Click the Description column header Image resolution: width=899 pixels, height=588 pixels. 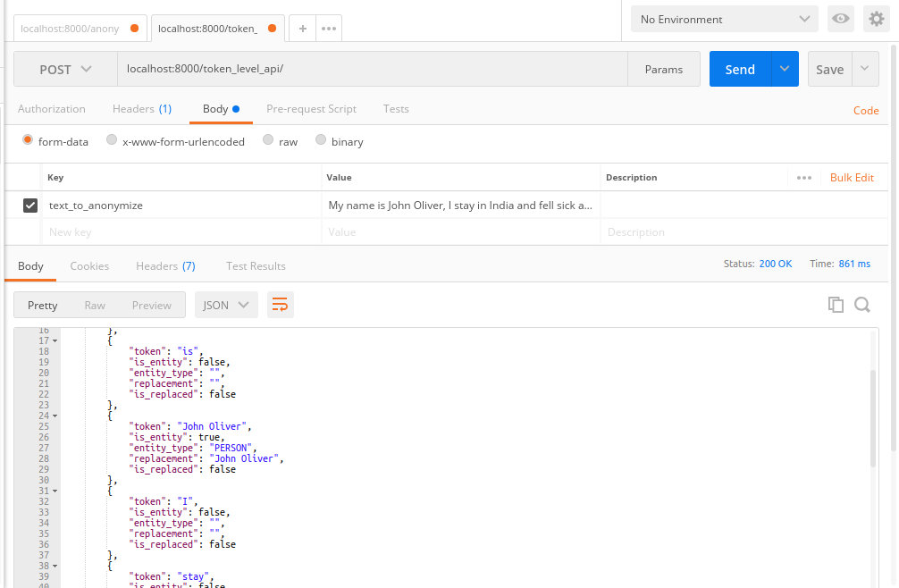pyautogui.click(x=631, y=178)
